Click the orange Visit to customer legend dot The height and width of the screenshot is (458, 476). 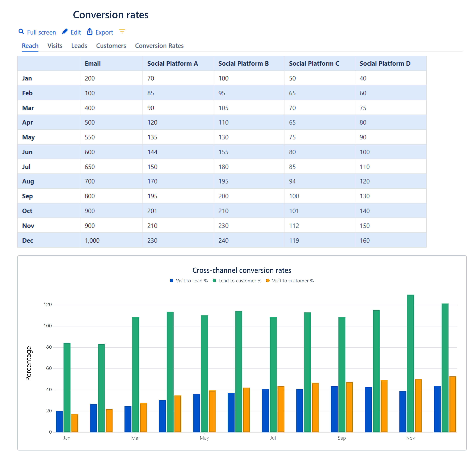pos(268,280)
